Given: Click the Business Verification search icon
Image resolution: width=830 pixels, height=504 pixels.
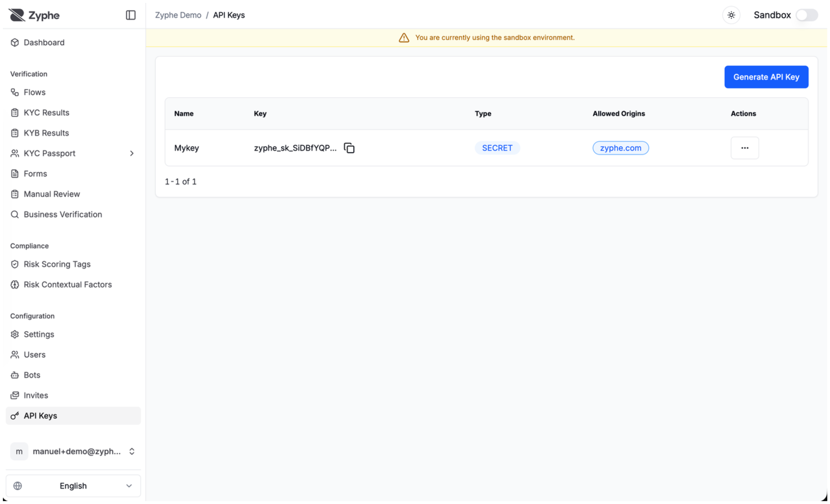Looking at the screenshot, I should click(x=14, y=215).
